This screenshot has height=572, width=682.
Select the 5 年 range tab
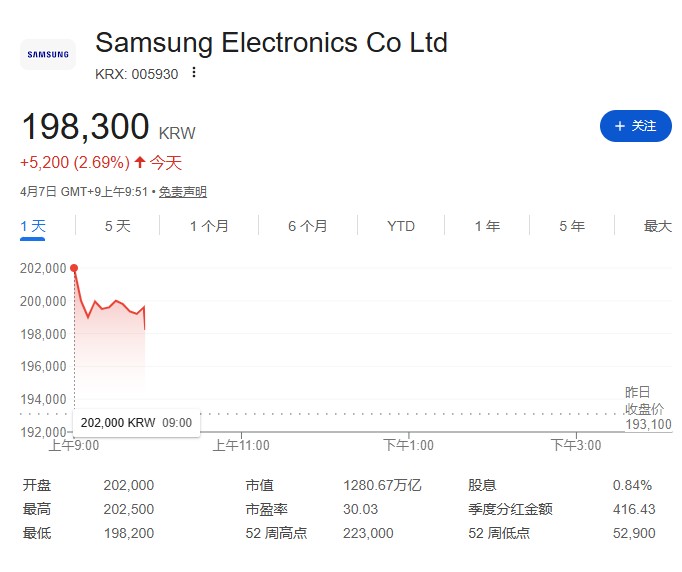click(x=572, y=226)
